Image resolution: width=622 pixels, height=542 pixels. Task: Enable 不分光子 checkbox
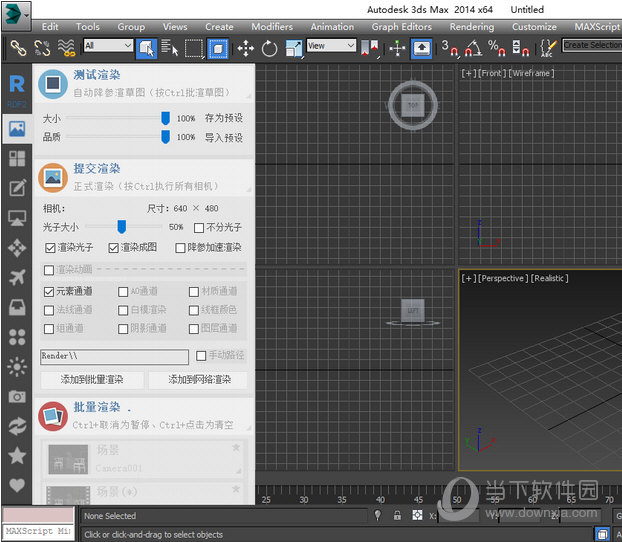(x=199, y=228)
